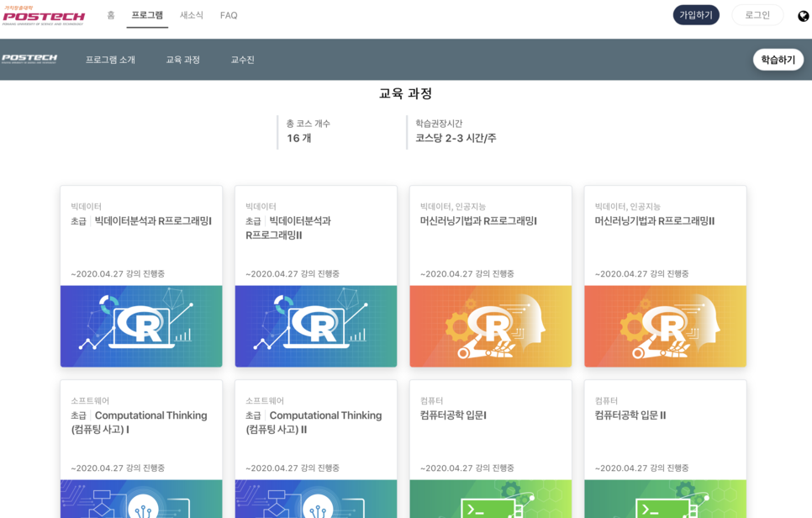Open Computational Thinking (컴퓨팅 사고) II title

click(x=314, y=422)
